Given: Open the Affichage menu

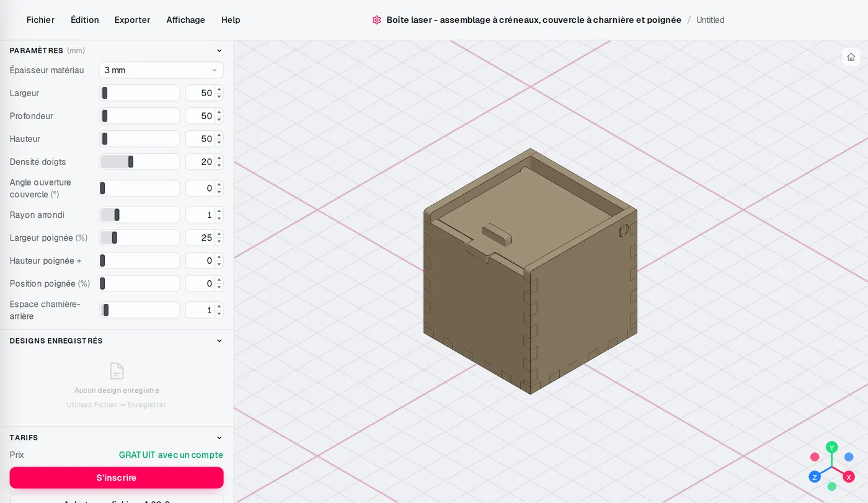Looking at the screenshot, I should pyautogui.click(x=185, y=20).
